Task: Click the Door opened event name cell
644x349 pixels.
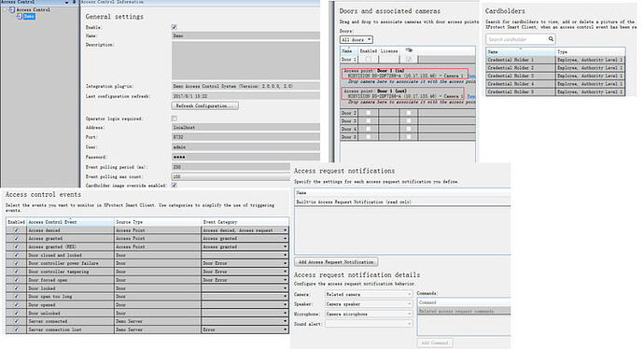Action: [70, 304]
